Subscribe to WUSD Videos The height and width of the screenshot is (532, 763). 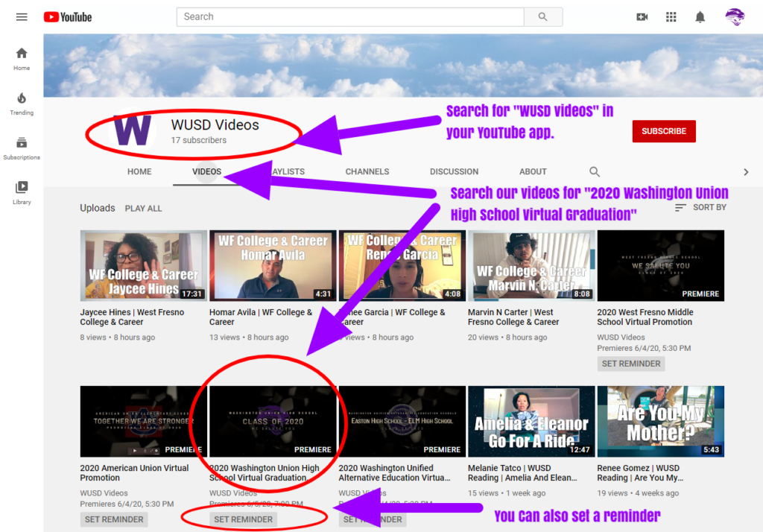[664, 131]
